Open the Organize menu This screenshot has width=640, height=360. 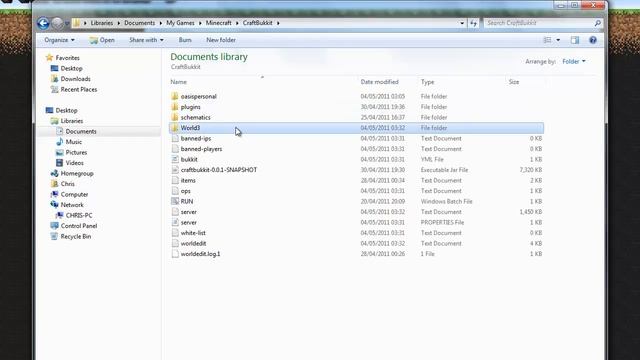tap(60, 40)
